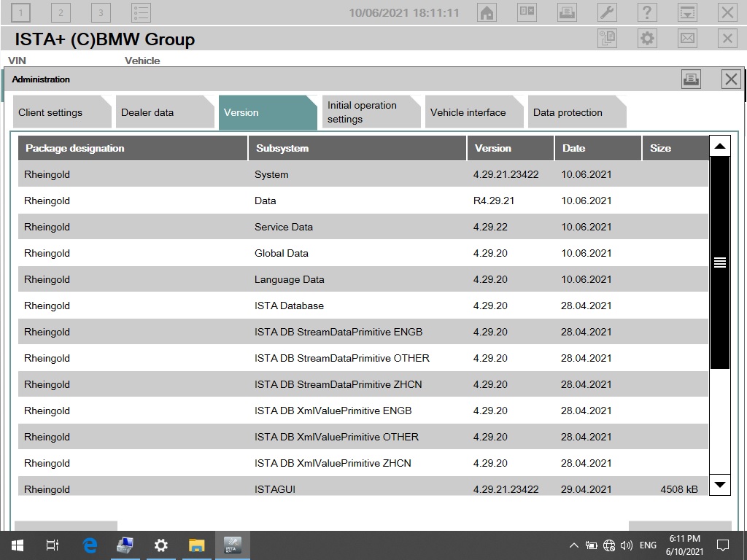Open the taskbar clock showing 6:11 PM
This screenshot has width=747, height=560.
click(684, 545)
